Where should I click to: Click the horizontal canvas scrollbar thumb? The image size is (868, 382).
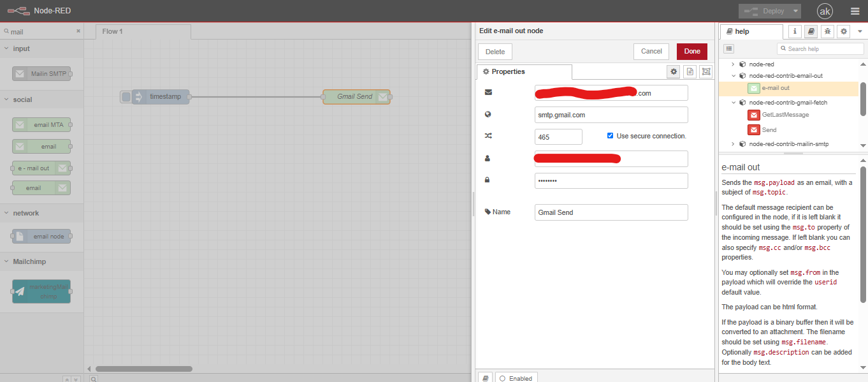point(144,369)
